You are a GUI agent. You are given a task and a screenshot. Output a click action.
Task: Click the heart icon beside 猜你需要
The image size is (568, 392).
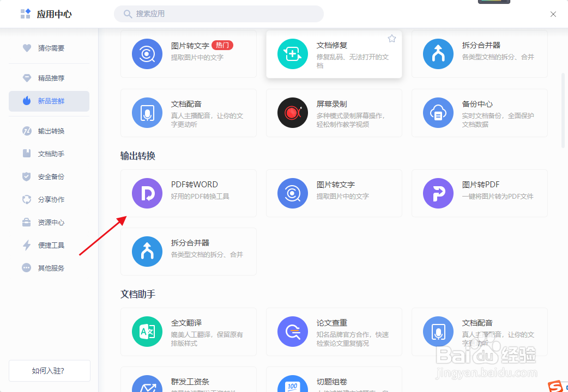pyautogui.click(x=27, y=48)
